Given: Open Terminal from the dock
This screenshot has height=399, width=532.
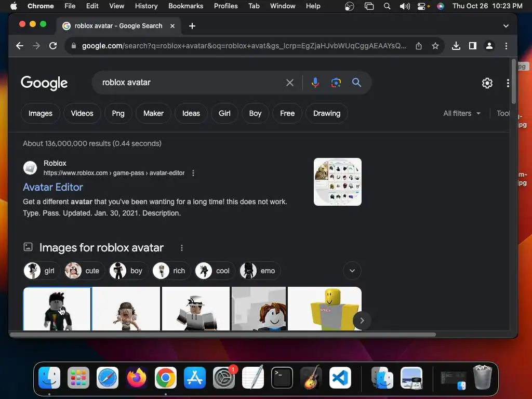Looking at the screenshot, I should point(282,378).
